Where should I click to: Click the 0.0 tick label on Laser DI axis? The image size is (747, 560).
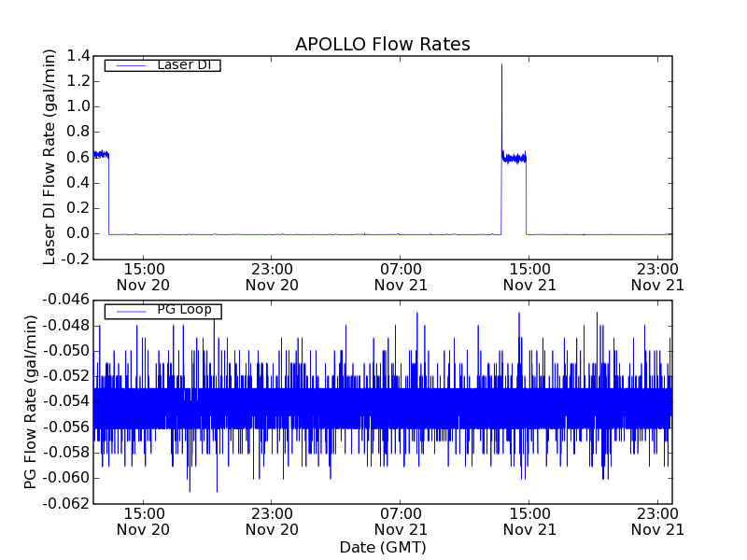tap(78, 233)
